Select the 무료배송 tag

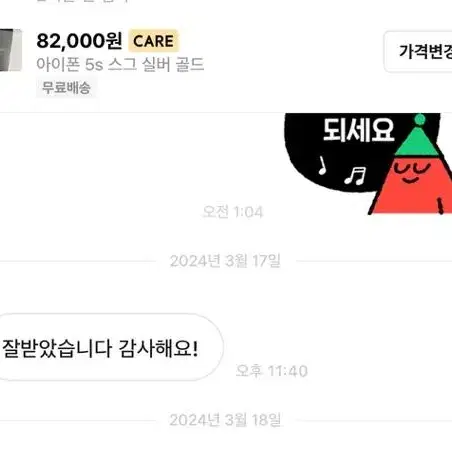tap(66, 88)
